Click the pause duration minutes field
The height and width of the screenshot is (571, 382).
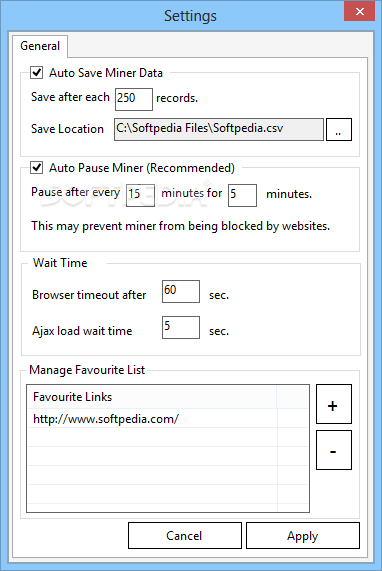point(242,196)
